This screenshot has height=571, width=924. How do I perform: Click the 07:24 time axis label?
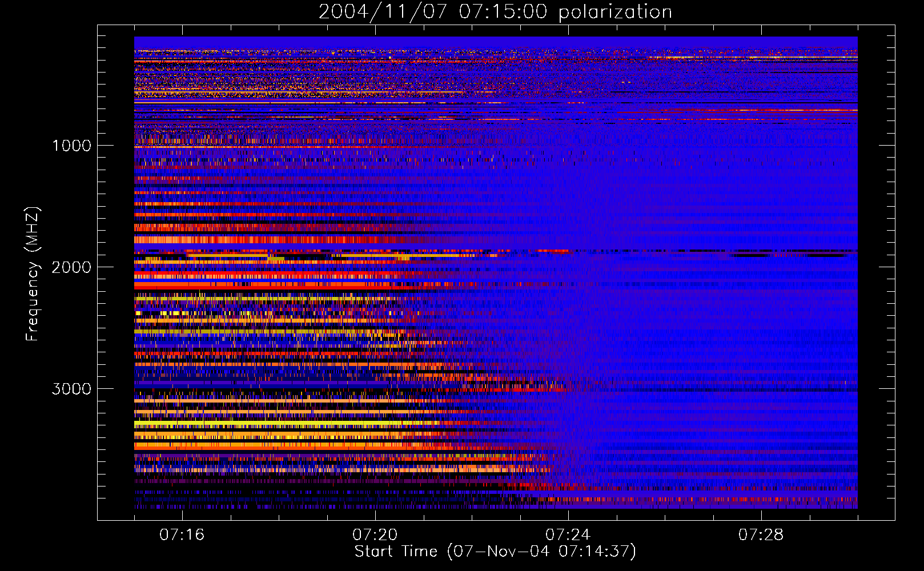(568, 534)
